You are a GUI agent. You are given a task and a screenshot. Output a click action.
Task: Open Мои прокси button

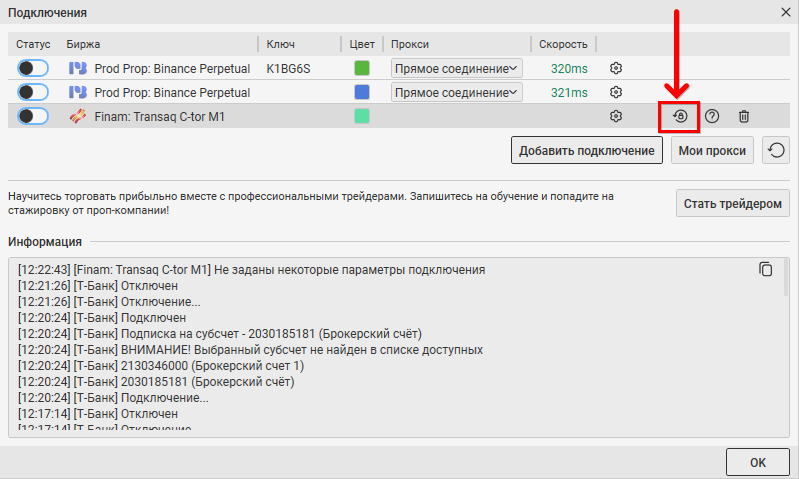click(712, 151)
